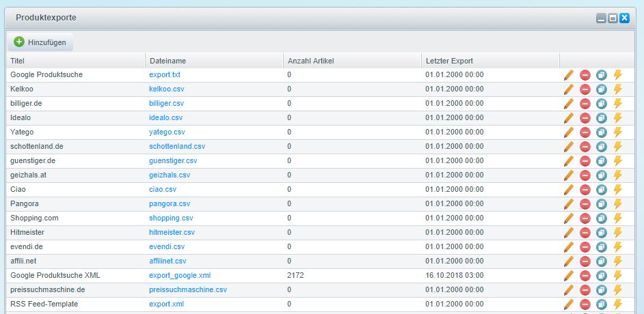Open the export.txt file link

[165, 74]
